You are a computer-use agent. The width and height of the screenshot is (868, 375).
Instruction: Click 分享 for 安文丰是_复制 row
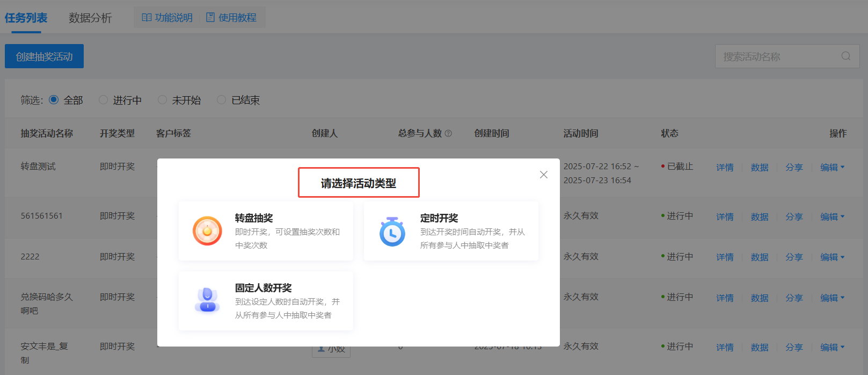pos(794,347)
